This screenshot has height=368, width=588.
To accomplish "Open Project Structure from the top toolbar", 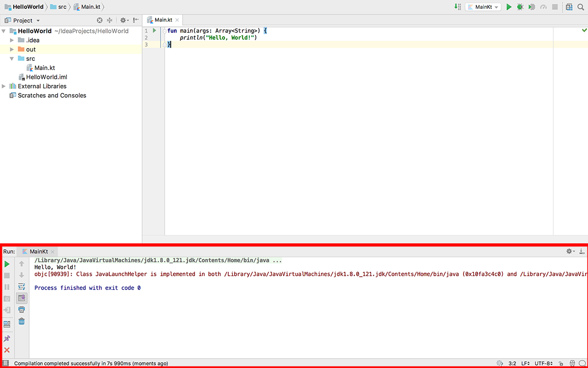I will coord(569,7).
